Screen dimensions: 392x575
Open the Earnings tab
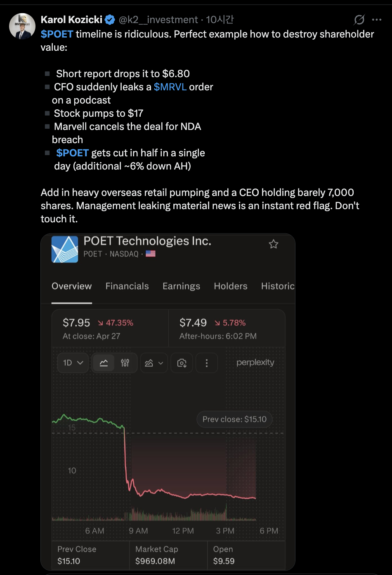181,286
